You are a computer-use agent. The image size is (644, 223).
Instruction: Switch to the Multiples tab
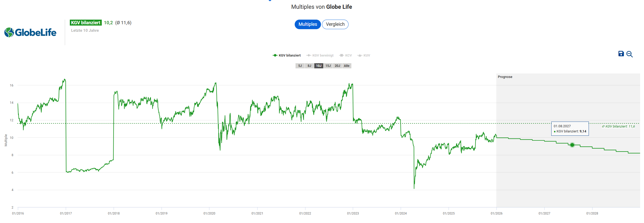click(308, 24)
